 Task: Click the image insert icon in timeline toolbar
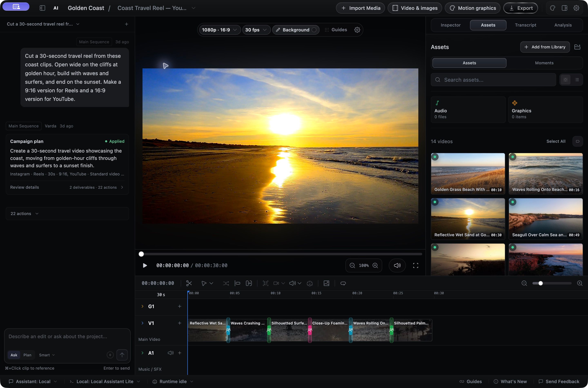[x=326, y=283]
